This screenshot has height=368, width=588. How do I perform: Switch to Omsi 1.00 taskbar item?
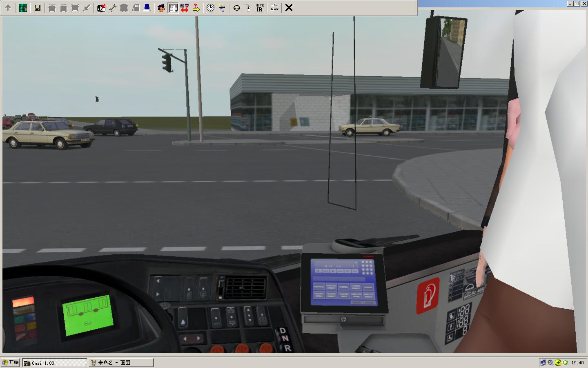pyautogui.click(x=55, y=363)
